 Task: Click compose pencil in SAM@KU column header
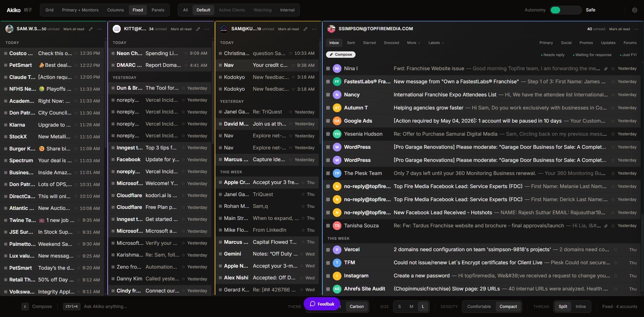point(305,29)
